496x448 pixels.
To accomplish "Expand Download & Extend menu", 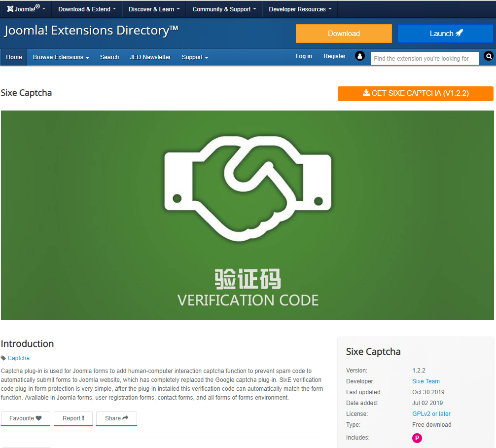I will point(87,9).
